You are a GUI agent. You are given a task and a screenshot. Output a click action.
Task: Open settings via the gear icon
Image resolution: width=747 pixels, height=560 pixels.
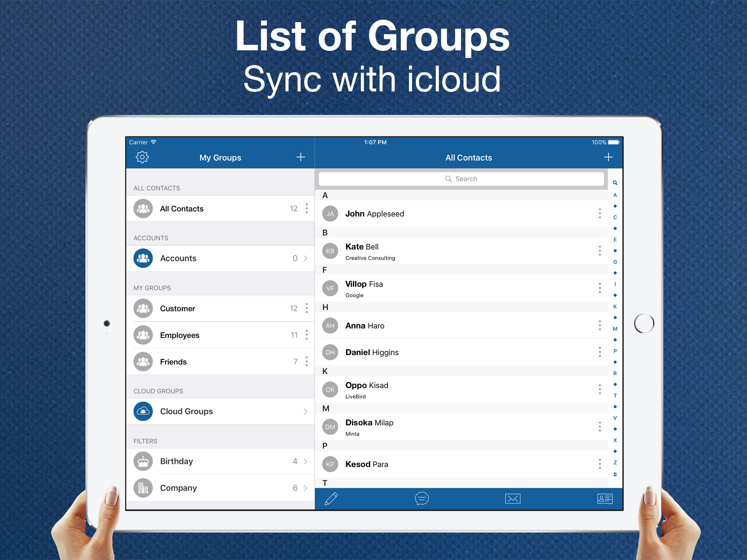142,157
